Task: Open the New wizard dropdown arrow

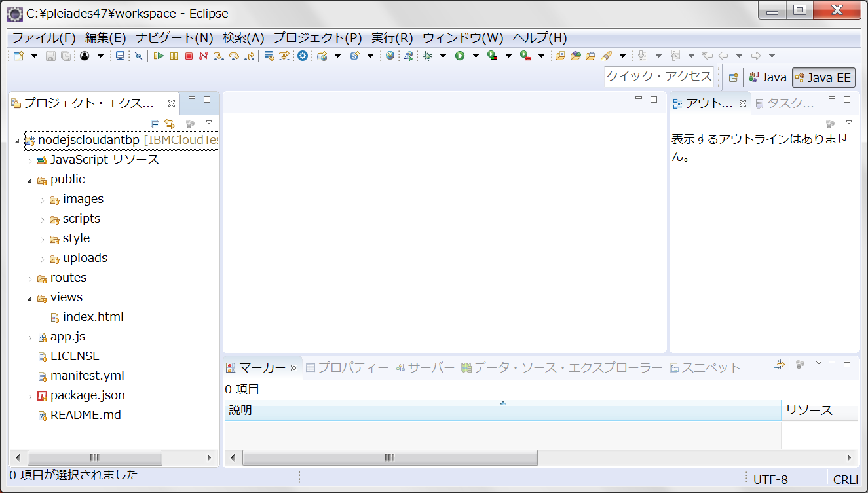Action: [34, 56]
